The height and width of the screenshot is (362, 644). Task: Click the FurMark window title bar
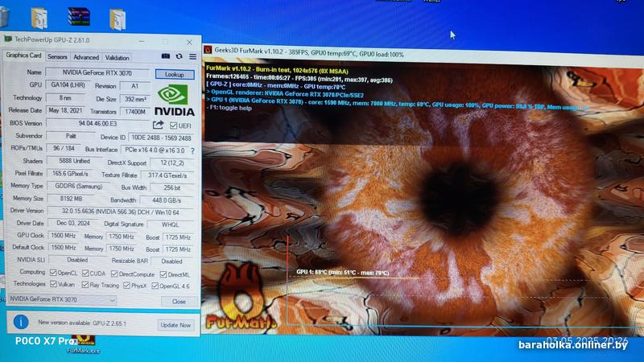(x=423, y=54)
